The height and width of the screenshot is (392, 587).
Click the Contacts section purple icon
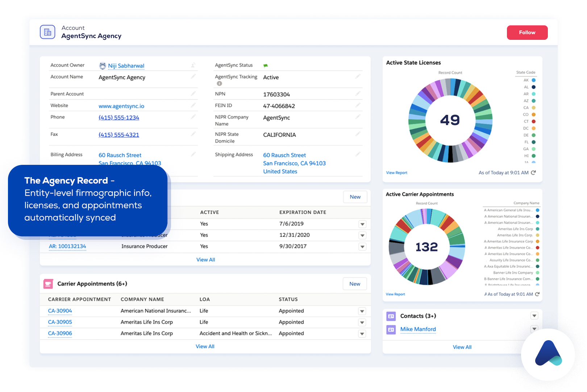[391, 316]
